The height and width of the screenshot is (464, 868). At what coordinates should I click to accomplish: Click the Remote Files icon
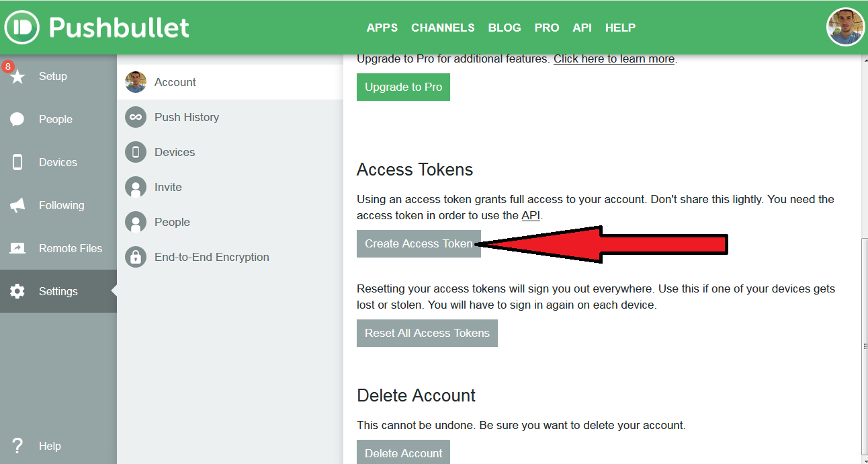(17, 249)
